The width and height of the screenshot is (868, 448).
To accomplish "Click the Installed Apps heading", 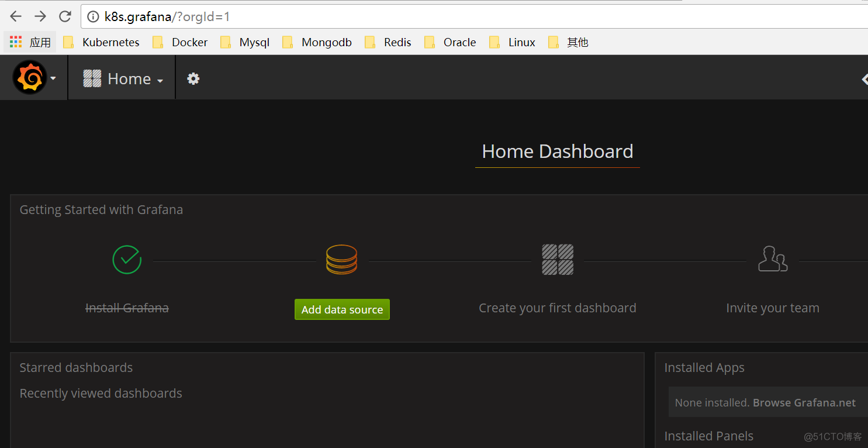I will coord(704,367).
